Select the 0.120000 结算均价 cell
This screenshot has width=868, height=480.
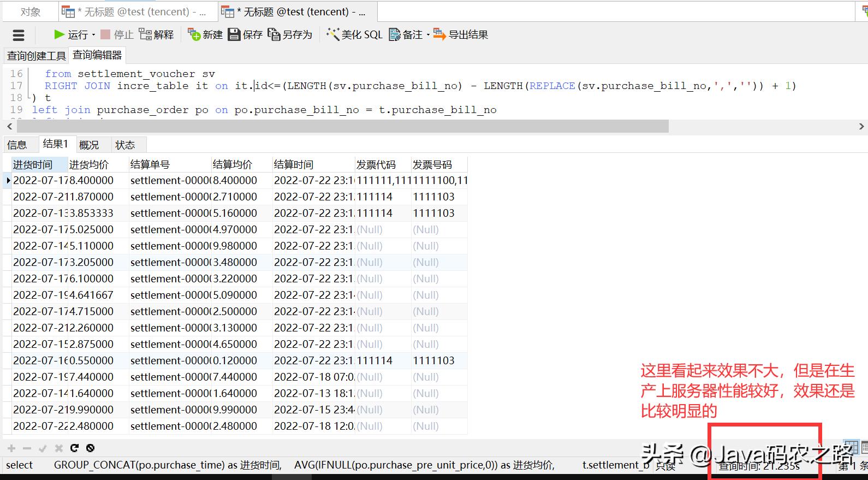(242, 360)
